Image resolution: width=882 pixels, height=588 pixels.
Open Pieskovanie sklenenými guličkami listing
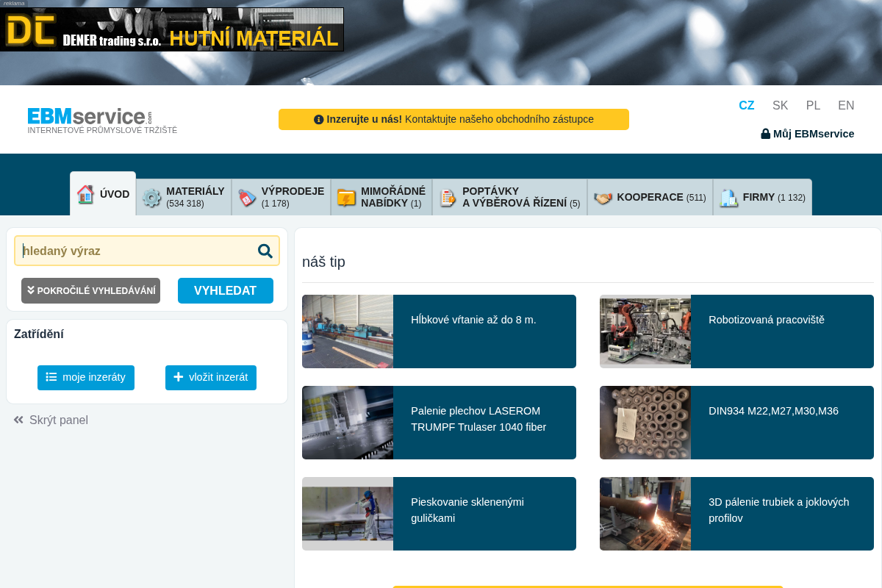pos(467,510)
